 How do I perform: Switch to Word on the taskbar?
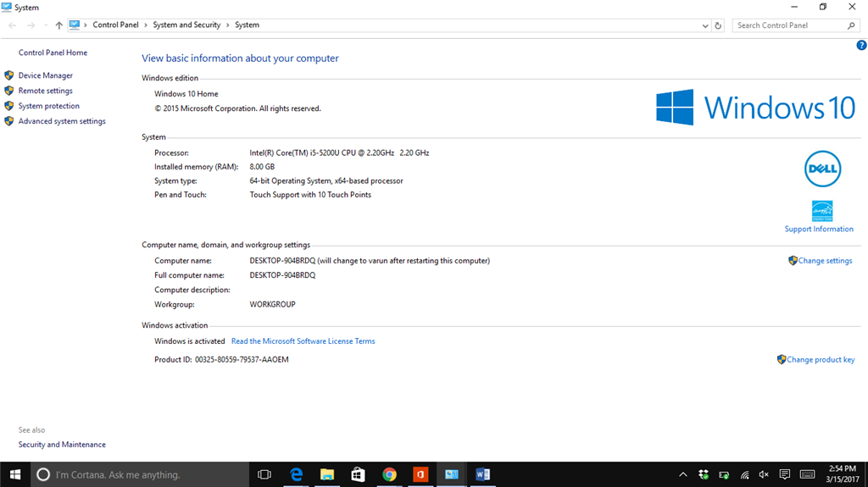click(x=482, y=475)
